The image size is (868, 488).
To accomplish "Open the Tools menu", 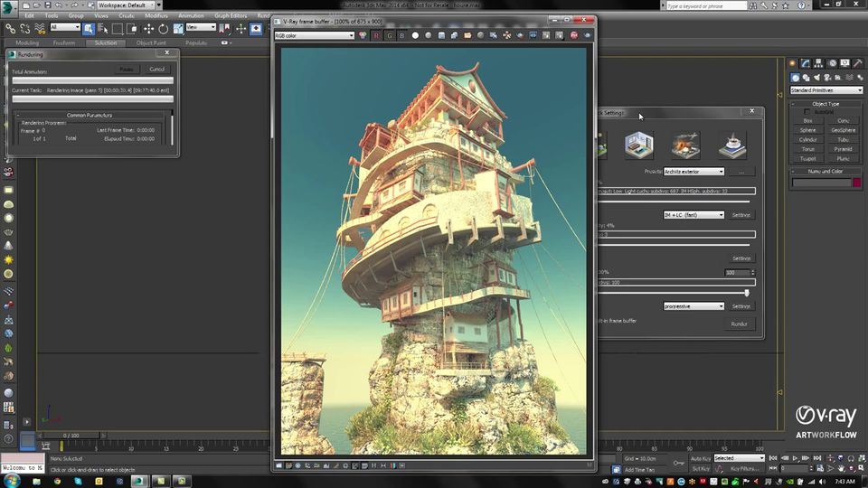I will (x=52, y=16).
